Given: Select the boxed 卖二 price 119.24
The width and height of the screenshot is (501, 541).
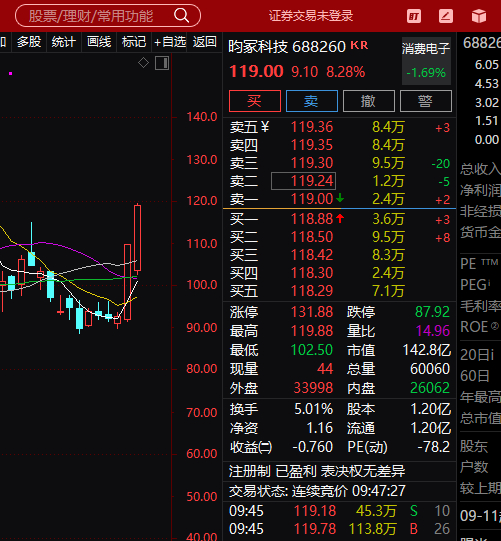Looking at the screenshot, I should [x=303, y=181].
